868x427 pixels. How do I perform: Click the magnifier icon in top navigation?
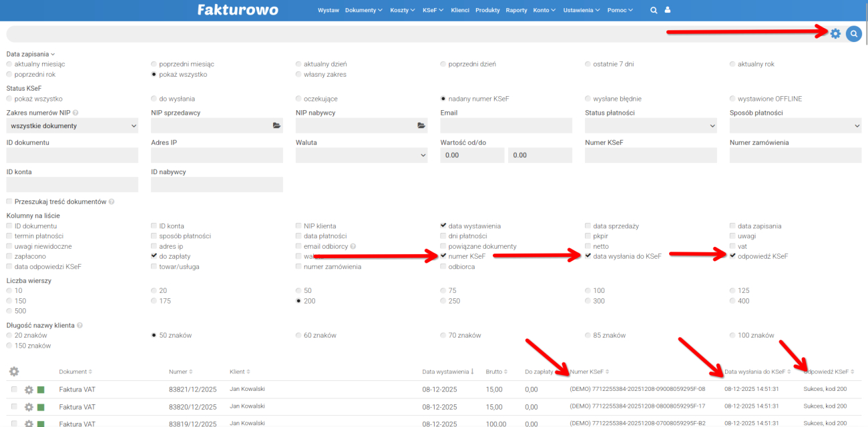pos(654,10)
